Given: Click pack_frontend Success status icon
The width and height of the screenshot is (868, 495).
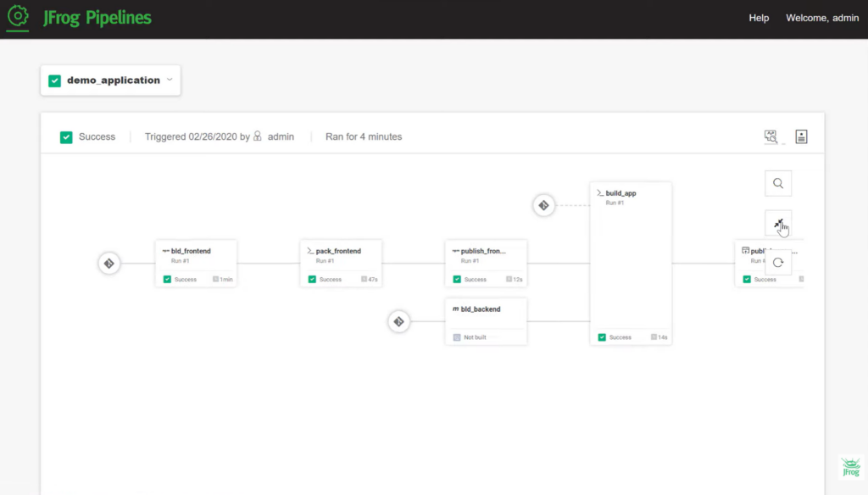Looking at the screenshot, I should pyautogui.click(x=312, y=280).
